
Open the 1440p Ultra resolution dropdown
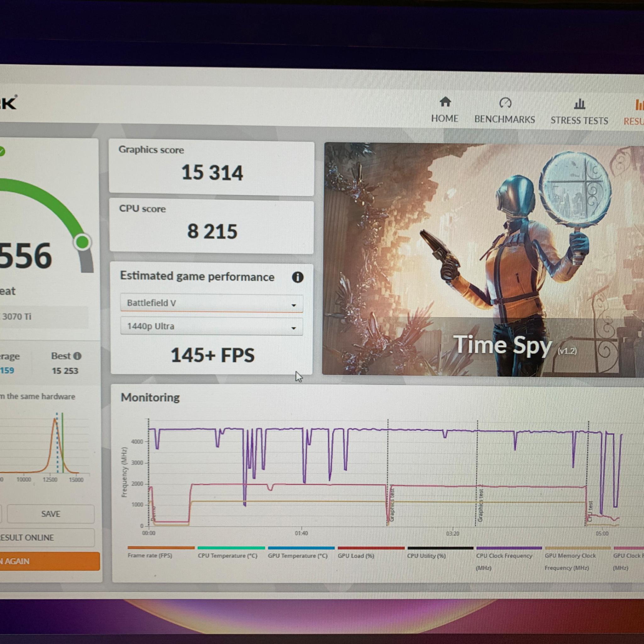coord(211,326)
